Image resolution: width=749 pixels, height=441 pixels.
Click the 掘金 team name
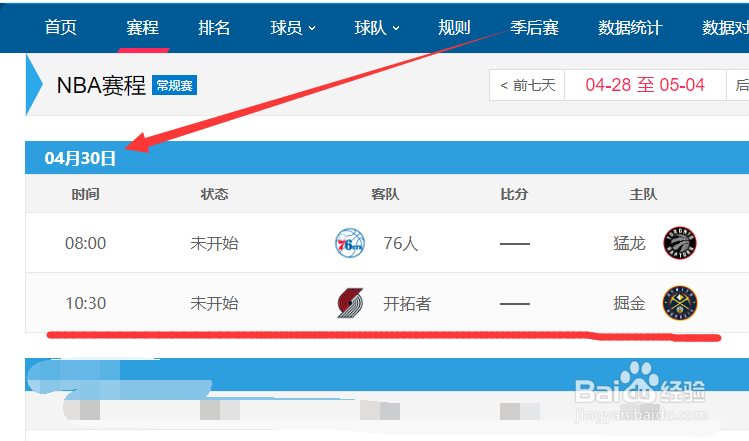click(x=630, y=303)
